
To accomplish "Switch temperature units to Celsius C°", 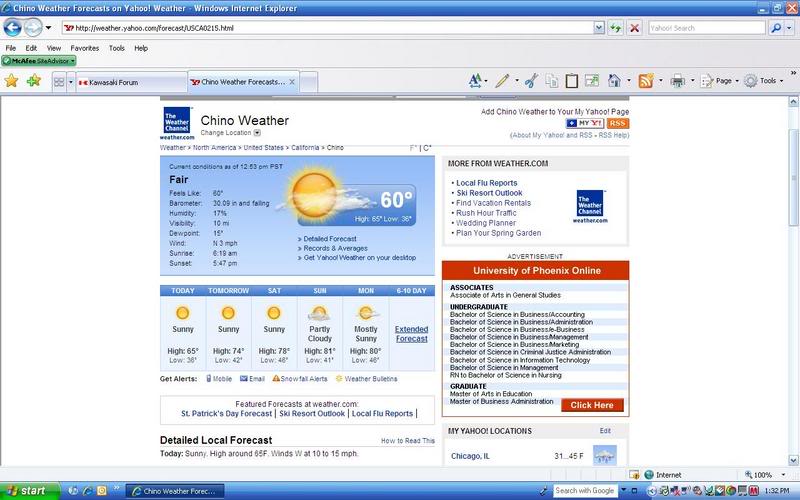I will tap(428, 148).
